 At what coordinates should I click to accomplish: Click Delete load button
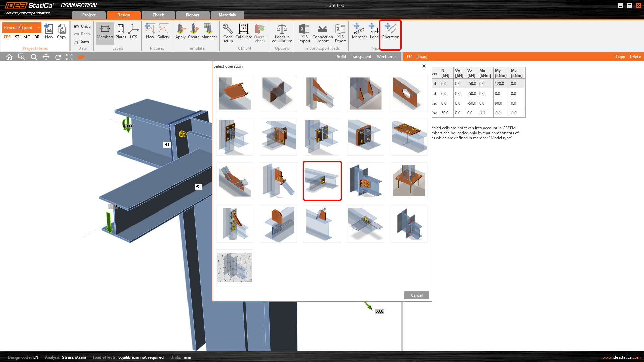point(634,57)
